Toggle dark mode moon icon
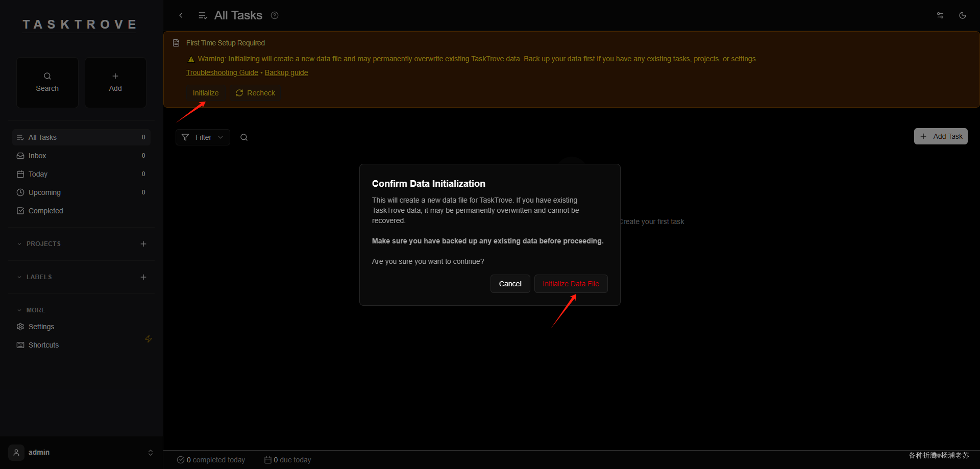 pyautogui.click(x=963, y=15)
